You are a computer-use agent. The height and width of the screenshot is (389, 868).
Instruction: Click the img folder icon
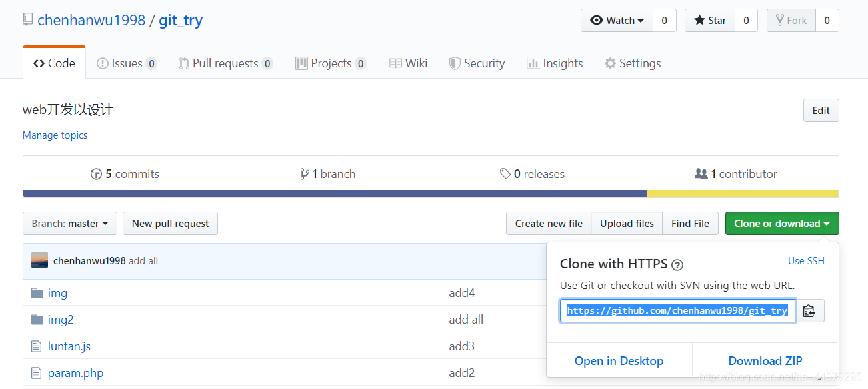[37, 293]
